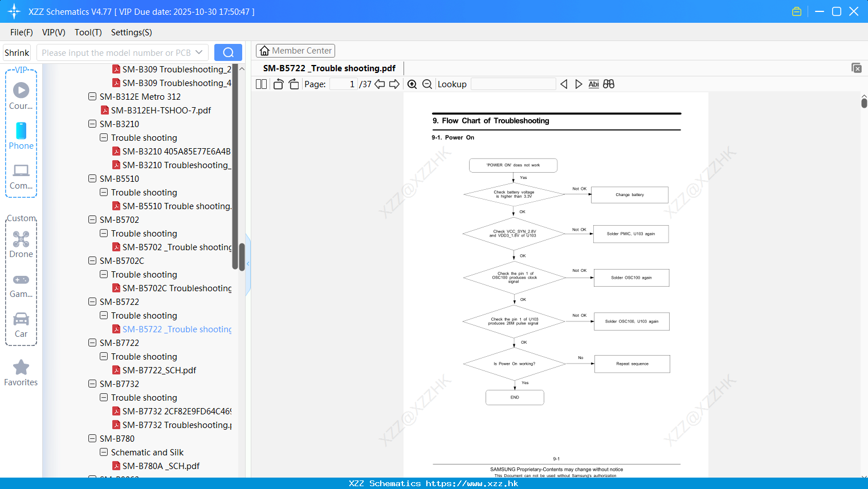Click the Lookup text field
This screenshot has height=489, width=868.
(514, 84)
